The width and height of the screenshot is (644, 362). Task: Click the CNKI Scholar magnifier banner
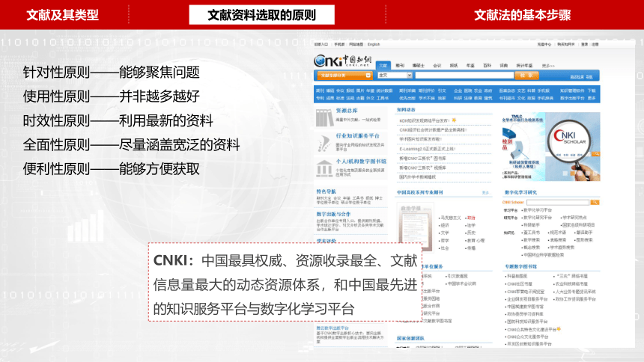point(550,147)
